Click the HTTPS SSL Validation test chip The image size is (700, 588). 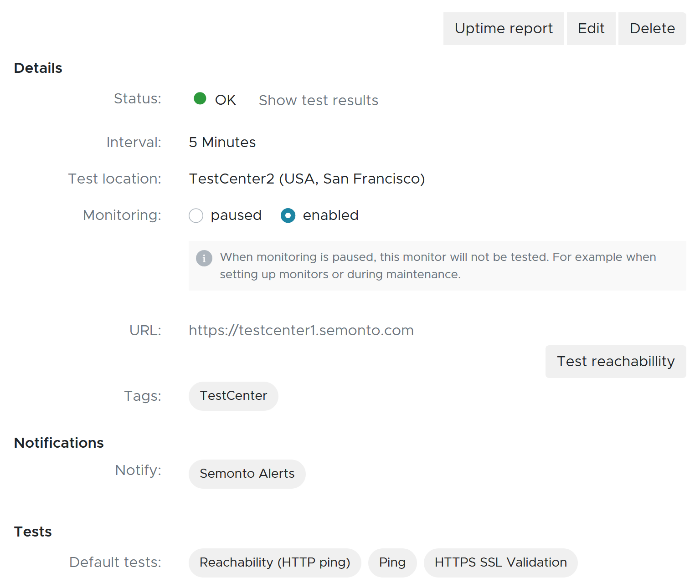(x=501, y=562)
